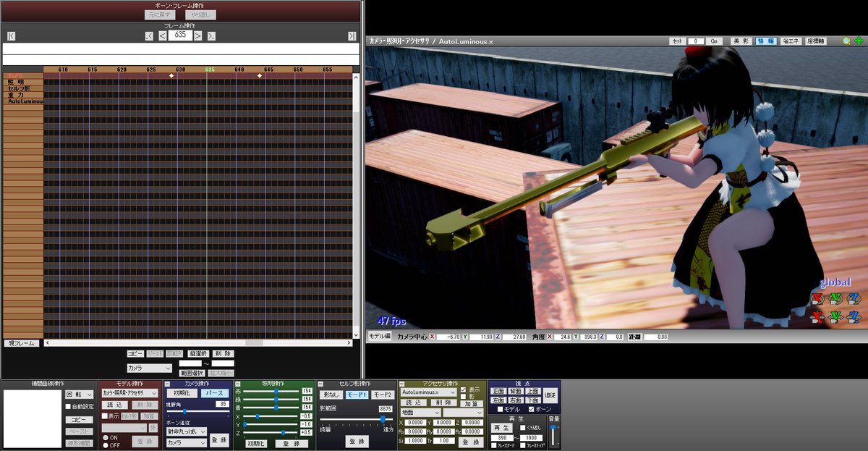Toggle the 視点 ボーン checkbox
868x451 pixels.
point(532,410)
